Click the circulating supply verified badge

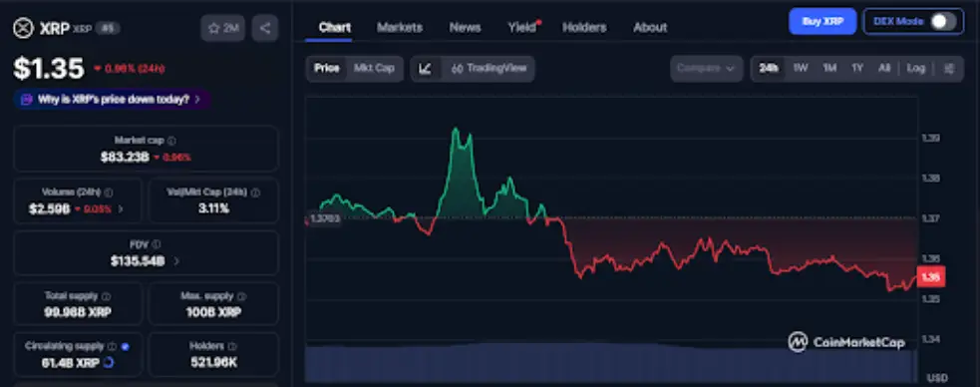point(126,346)
